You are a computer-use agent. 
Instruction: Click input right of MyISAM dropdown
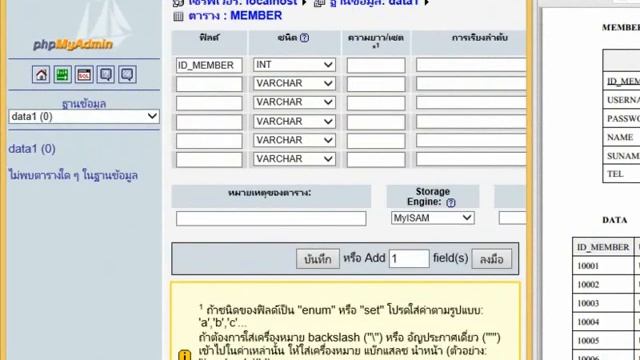[x=513, y=218]
